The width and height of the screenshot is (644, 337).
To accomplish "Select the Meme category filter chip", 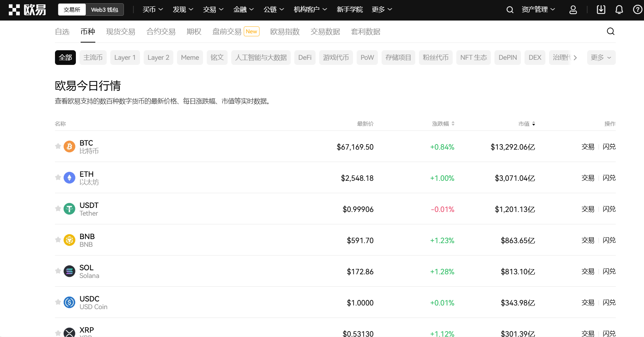I will click(x=190, y=58).
